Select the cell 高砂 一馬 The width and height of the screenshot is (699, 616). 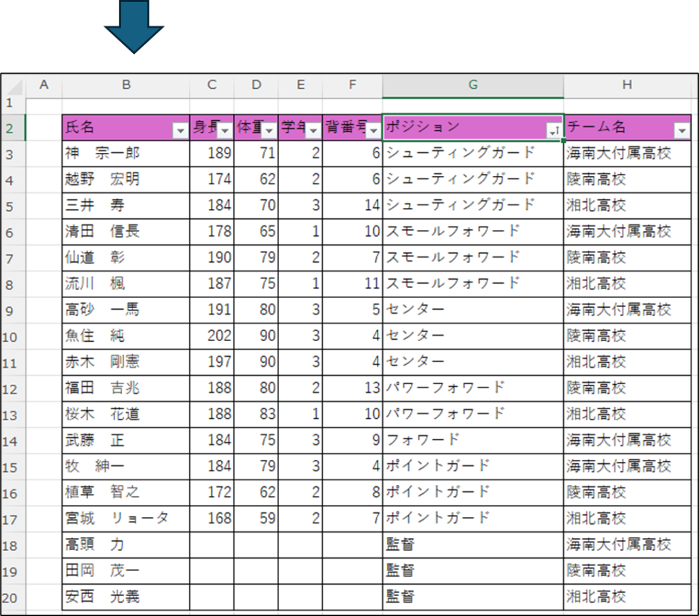click(x=126, y=310)
